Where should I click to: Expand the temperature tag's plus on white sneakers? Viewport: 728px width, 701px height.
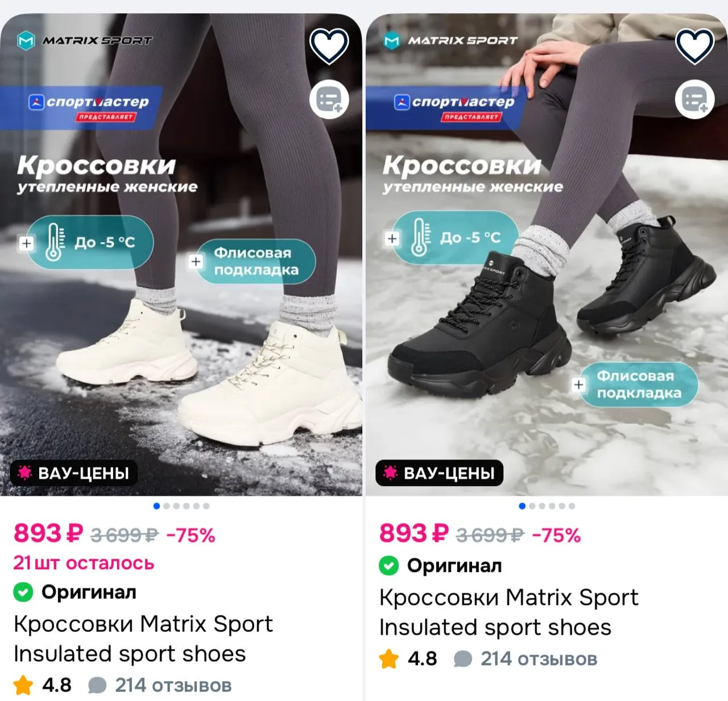pyautogui.click(x=27, y=243)
